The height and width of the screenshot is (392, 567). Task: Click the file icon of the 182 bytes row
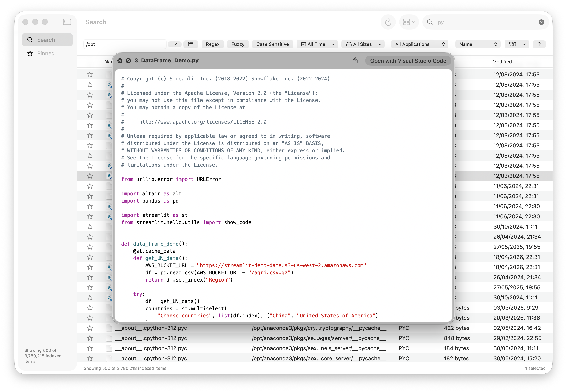(109, 358)
